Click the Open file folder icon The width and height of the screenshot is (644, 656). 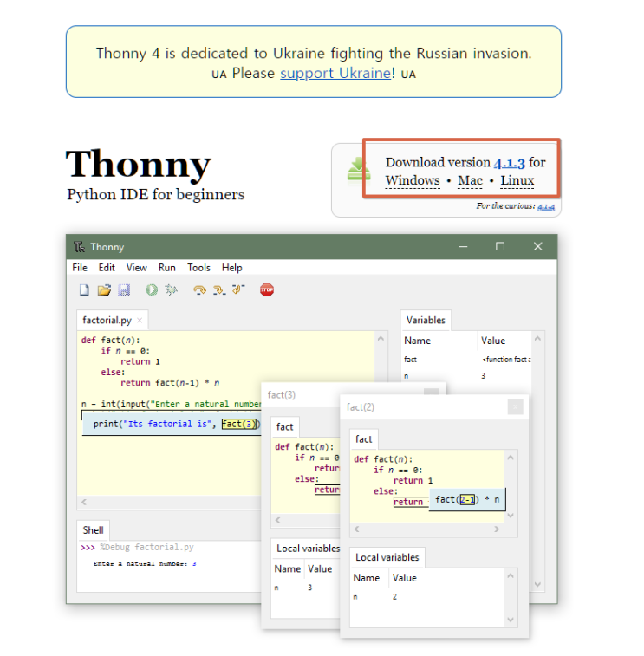pos(104,289)
